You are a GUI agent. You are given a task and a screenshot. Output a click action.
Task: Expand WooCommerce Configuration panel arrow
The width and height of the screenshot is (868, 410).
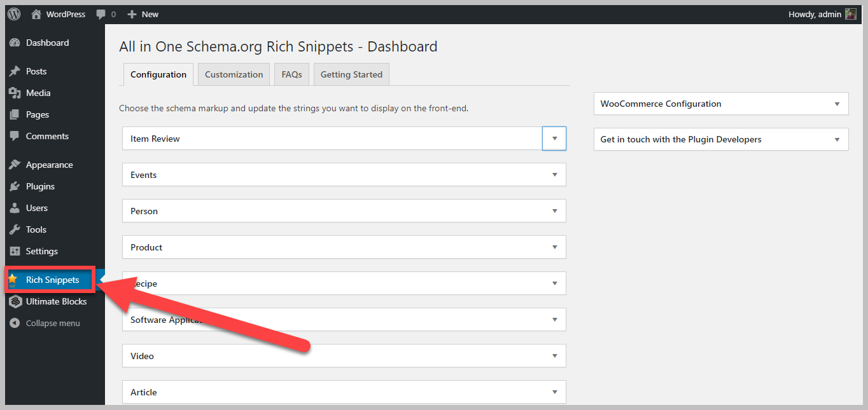click(x=837, y=104)
